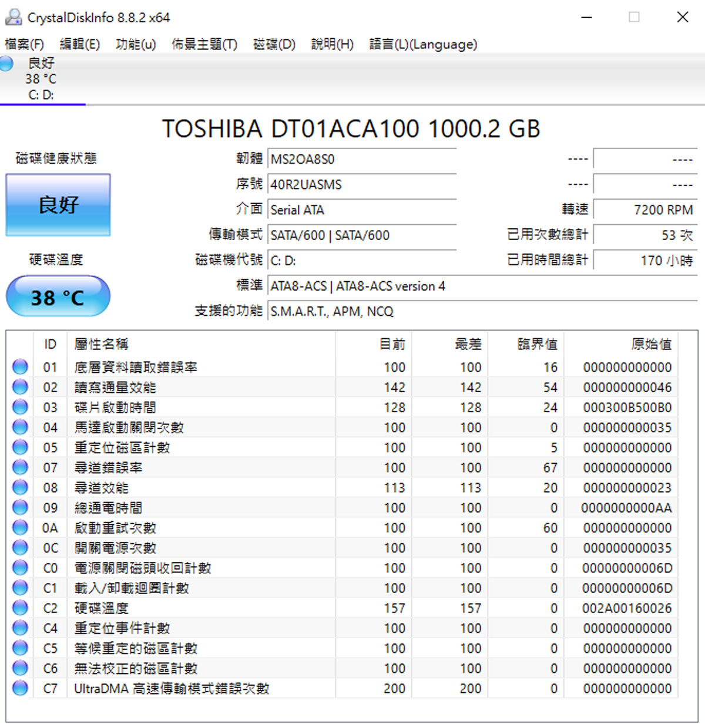The width and height of the screenshot is (705, 728).
Task: Close the CrystalDiskInfo window
Action: pyautogui.click(x=683, y=17)
